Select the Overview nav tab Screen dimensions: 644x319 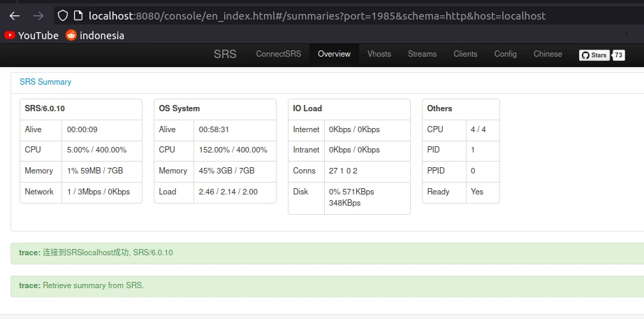(x=335, y=54)
